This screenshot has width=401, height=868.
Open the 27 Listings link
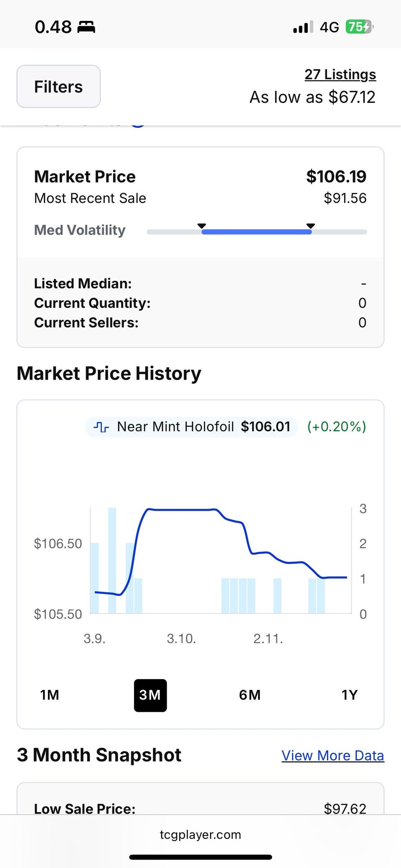[x=340, y=74]
